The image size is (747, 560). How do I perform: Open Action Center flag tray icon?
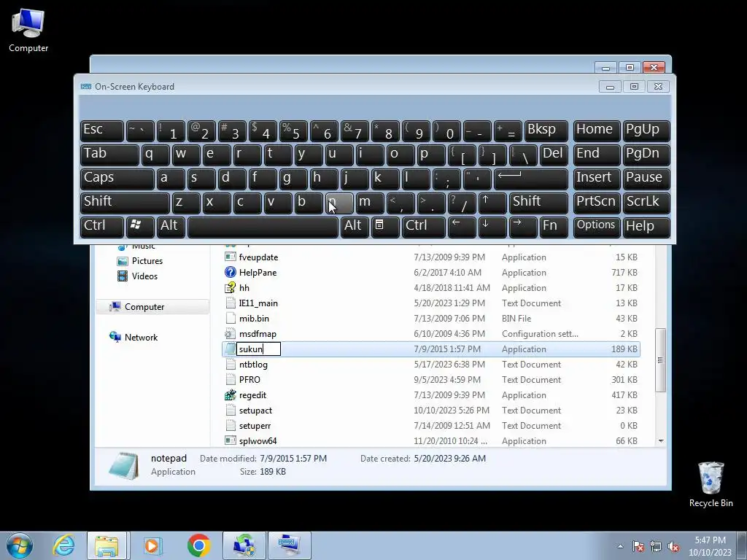tap(638, 546)
